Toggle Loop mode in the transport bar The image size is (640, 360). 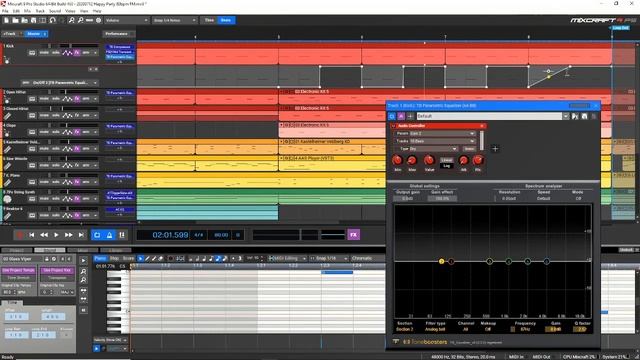click(x=97, y=235)
